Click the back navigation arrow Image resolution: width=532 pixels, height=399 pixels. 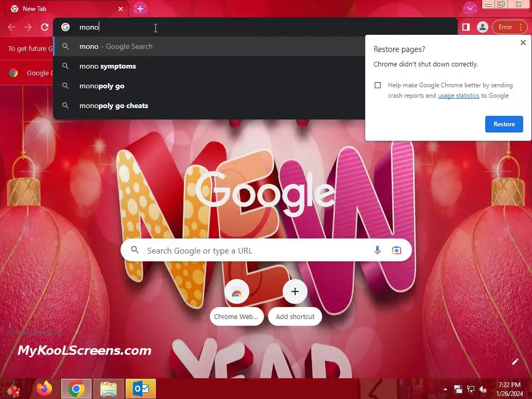coord(11,27)
